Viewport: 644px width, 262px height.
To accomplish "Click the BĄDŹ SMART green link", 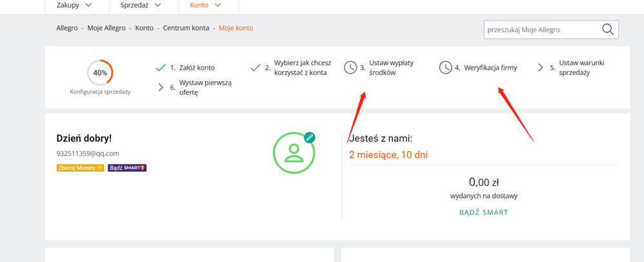I will pos(484,212).
